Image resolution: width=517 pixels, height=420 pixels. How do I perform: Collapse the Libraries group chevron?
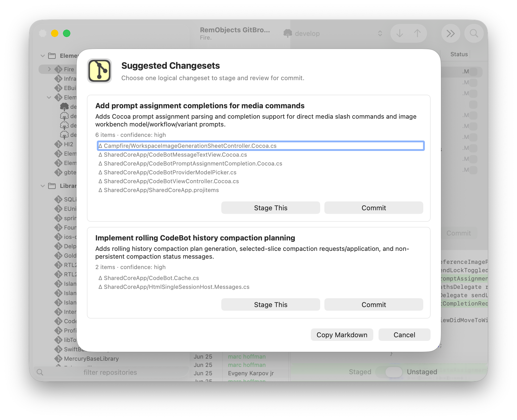click(43, 186)
